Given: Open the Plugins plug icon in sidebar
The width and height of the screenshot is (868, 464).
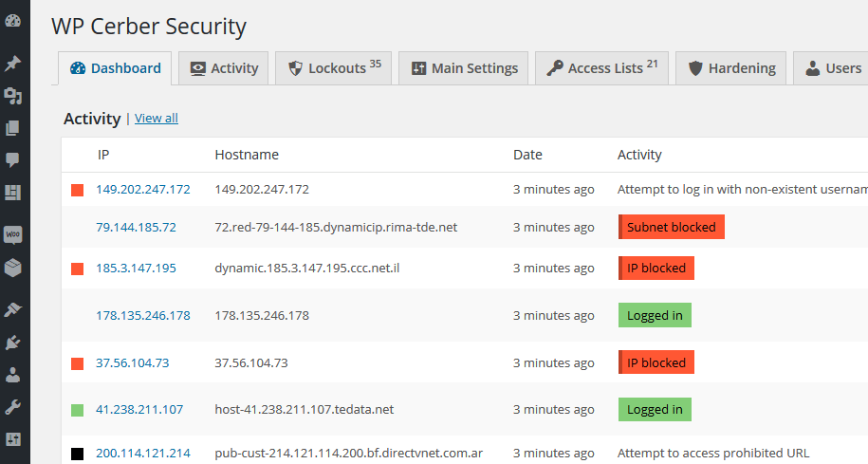Looking at the screenshot, I should point(12,343).
